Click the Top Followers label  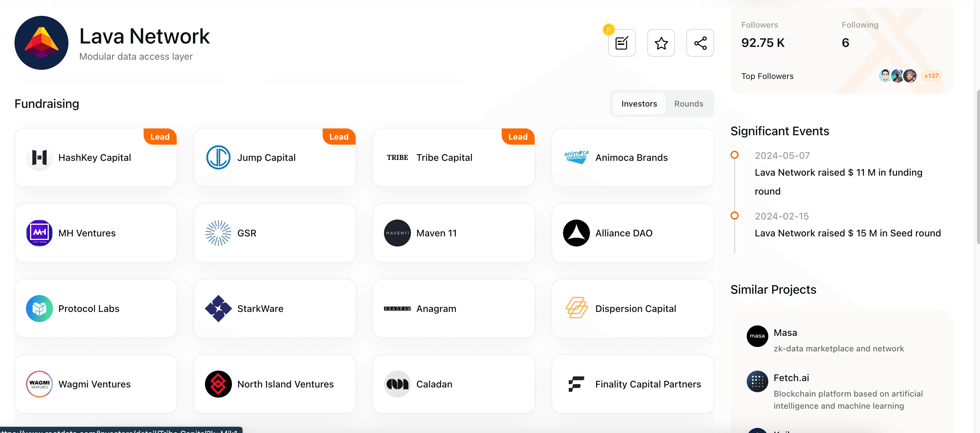point(767,76)
